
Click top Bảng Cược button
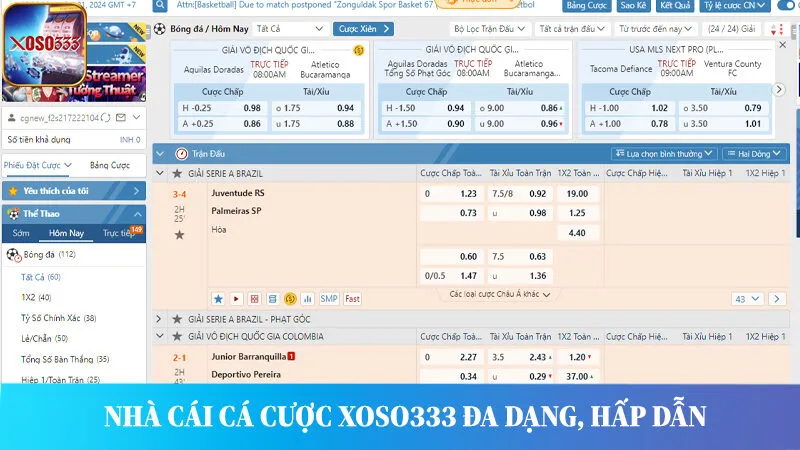586,6
